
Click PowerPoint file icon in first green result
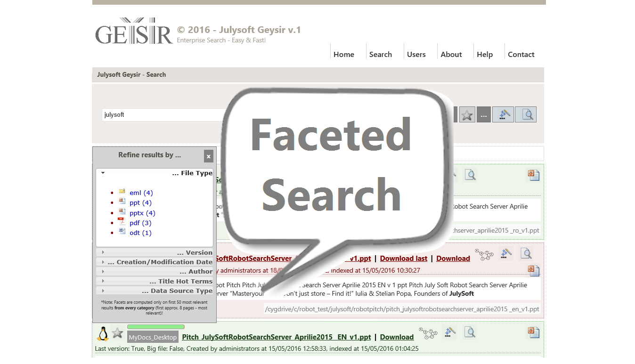click(x=533, y=175)
